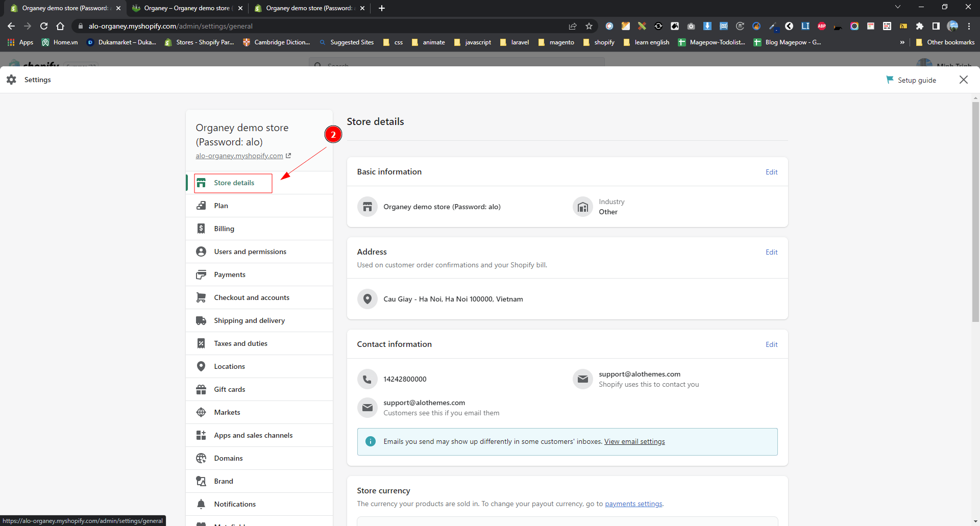Open the Taxes and duties section
The image size is (980, 526).
[x=240, y=343]
